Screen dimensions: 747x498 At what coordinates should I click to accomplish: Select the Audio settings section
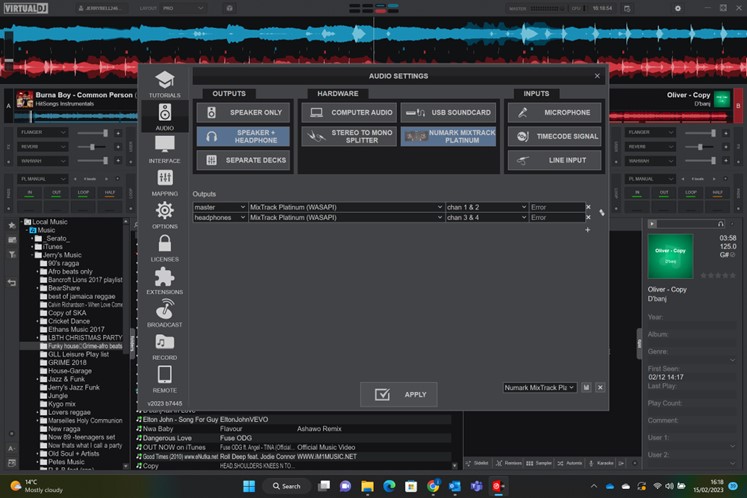pos(164,117)
